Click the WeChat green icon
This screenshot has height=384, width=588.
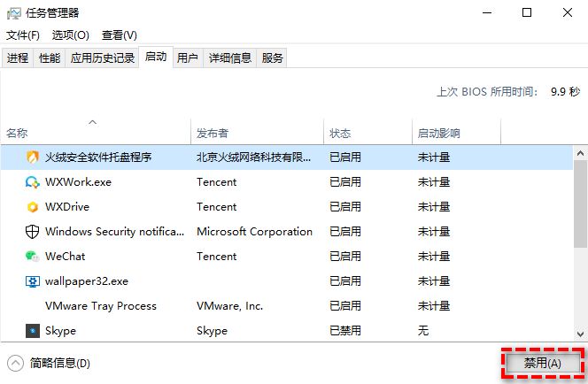[32, 257]
